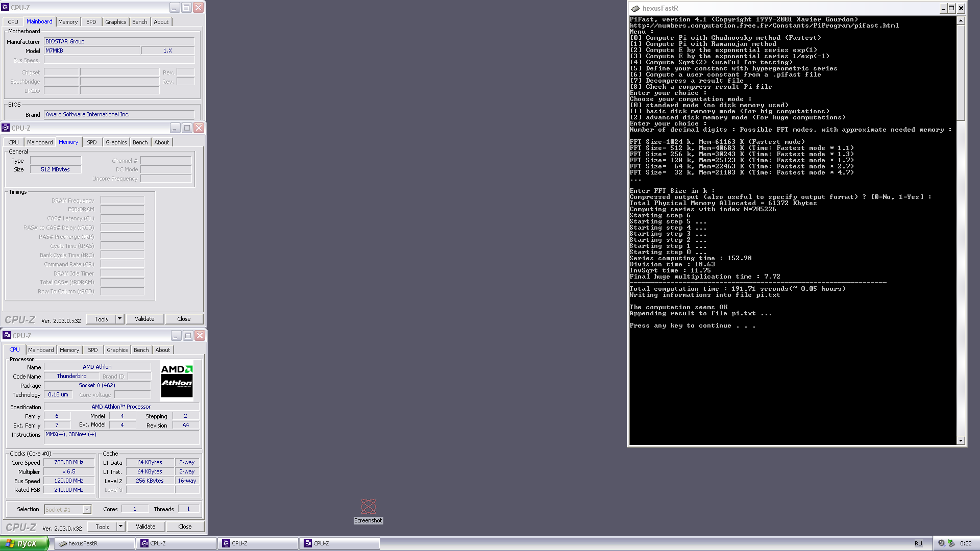Click Close button in bottom CPU-Z window

coord(185,527)
